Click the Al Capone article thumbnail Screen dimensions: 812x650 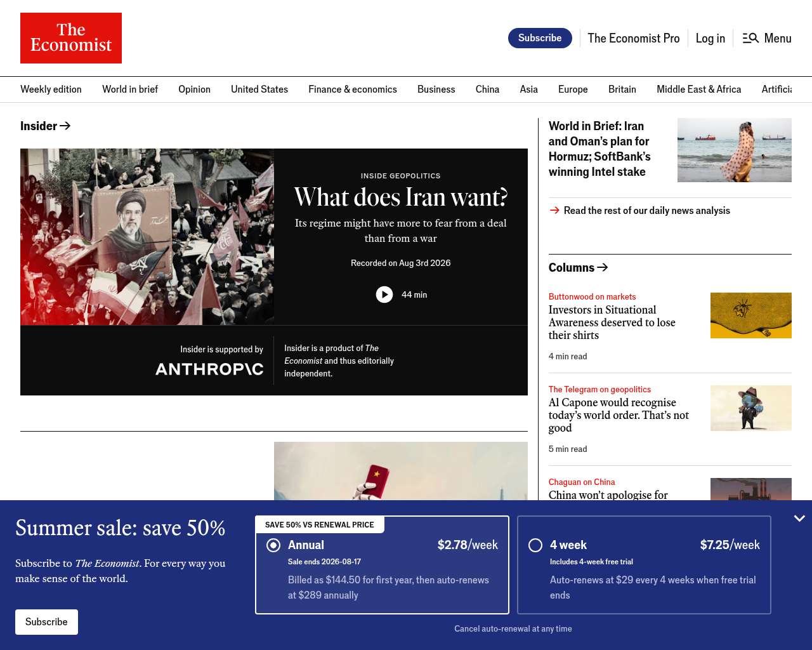point(751,408)
